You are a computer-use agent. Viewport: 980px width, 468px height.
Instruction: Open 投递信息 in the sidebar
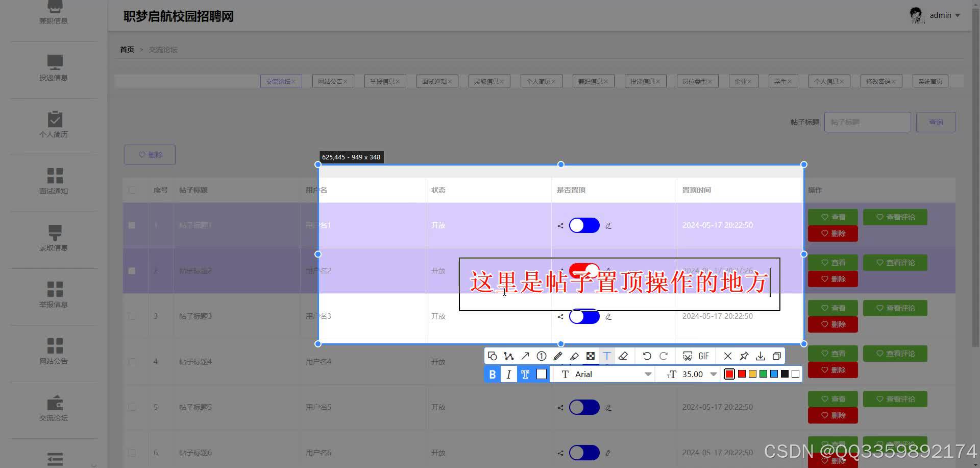(x=54, y=68)
